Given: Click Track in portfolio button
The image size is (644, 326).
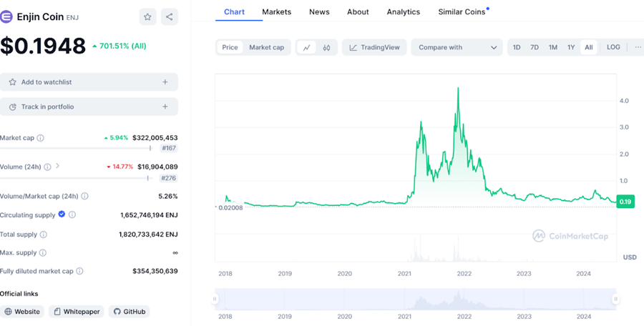Looking at the screenshot, I should (89, 107).
